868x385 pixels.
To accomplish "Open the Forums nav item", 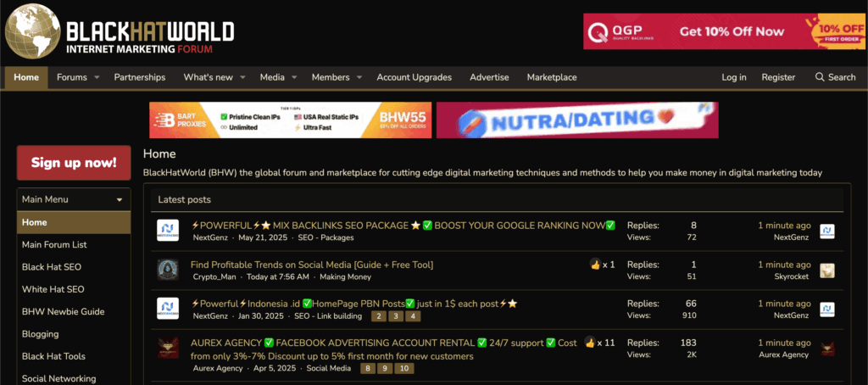I will pyautogui.click(x=72, y=77).
